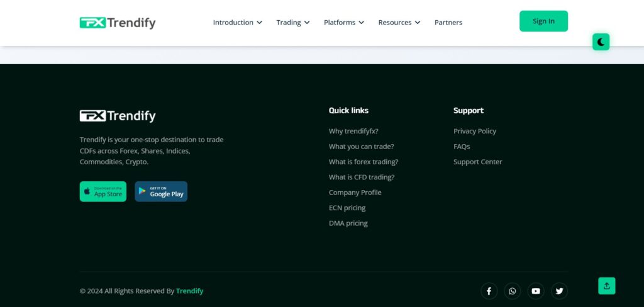
Task: Expand the Trading dropdown menu
Action: click(292, 23)
